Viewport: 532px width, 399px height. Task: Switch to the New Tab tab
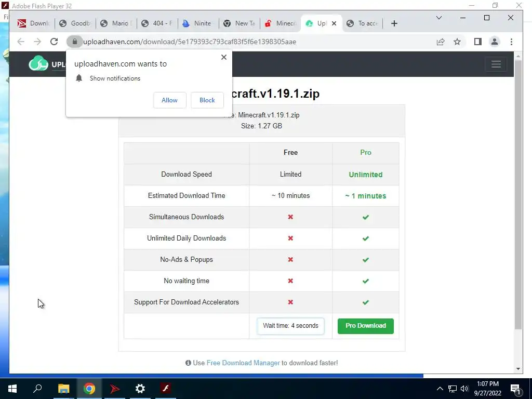tap(240, 23)
